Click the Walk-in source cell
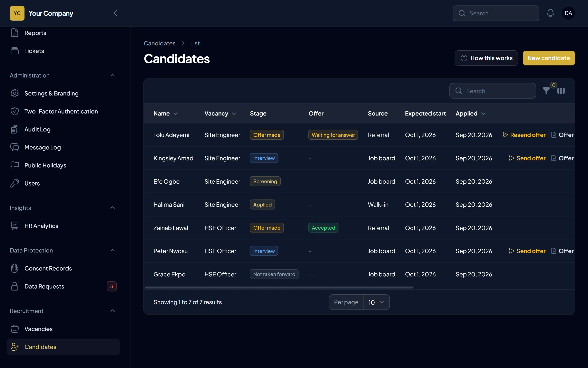The width and height of the screenshot is (588, 368). (x=378, y=205)
